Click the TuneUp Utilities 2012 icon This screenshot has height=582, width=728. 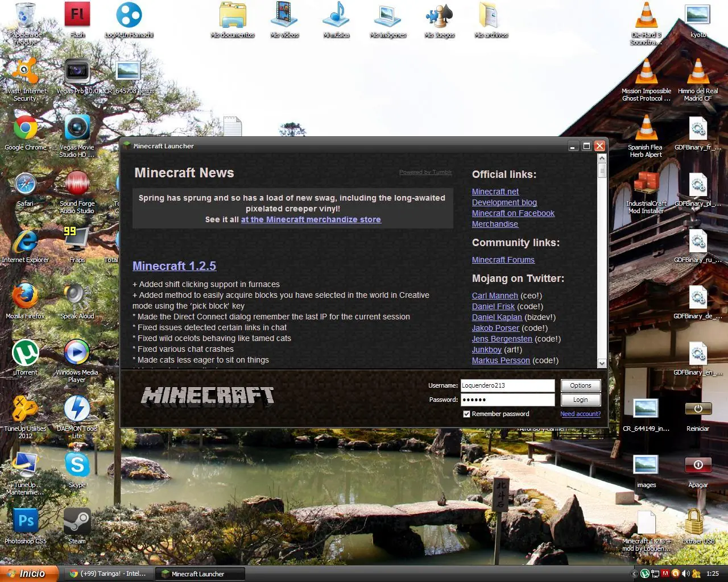tap(26, 417)
